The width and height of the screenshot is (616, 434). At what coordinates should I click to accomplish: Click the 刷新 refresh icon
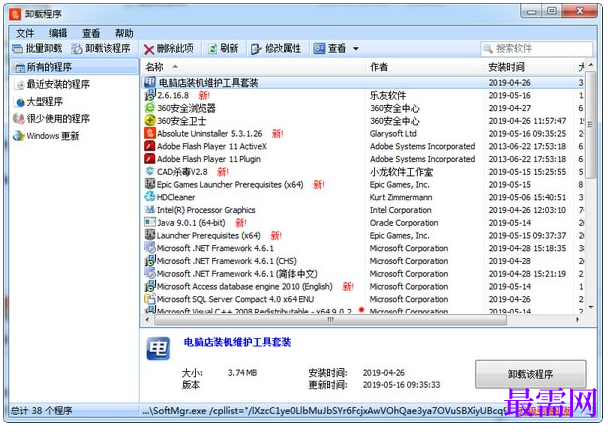(x=213, y=49)
